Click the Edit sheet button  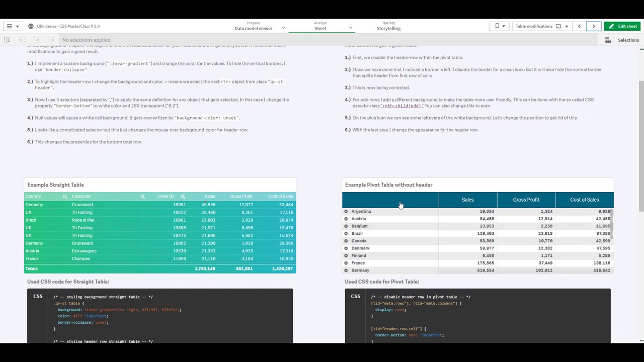(x=622, y=26)
